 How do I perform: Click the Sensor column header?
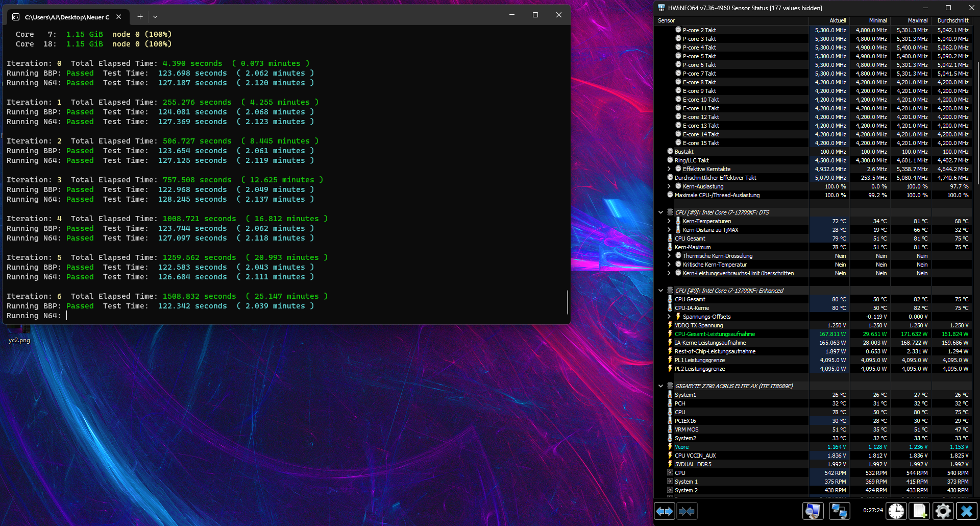[x=731, y=20]
